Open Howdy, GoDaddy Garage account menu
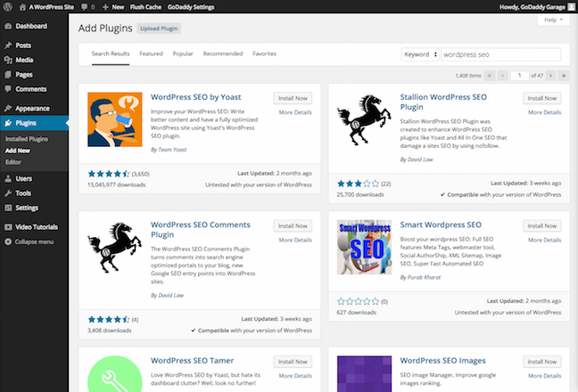 pos(532,7)
